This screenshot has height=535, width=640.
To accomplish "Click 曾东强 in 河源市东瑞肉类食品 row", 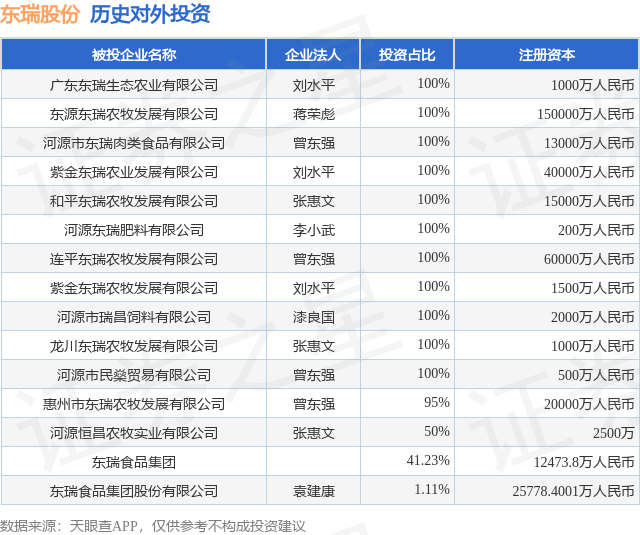I will coord(313,143).
